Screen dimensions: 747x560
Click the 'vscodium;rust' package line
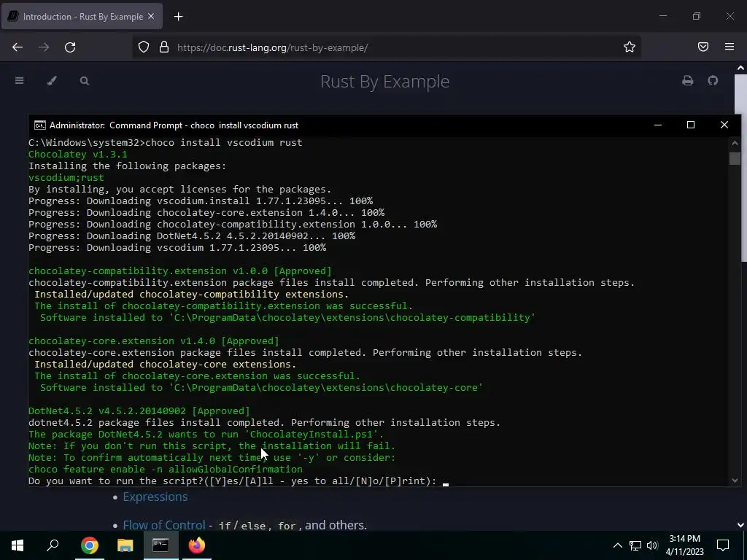(66, 178)
